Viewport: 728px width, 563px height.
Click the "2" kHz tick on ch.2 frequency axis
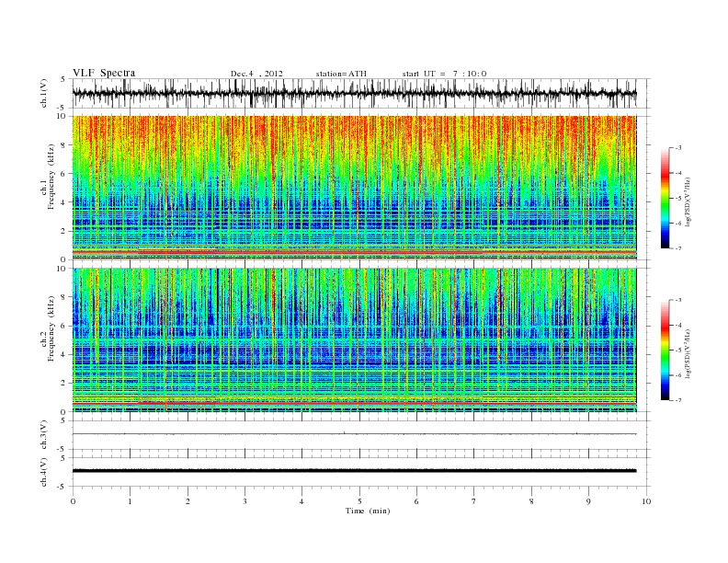coord(63,383)
